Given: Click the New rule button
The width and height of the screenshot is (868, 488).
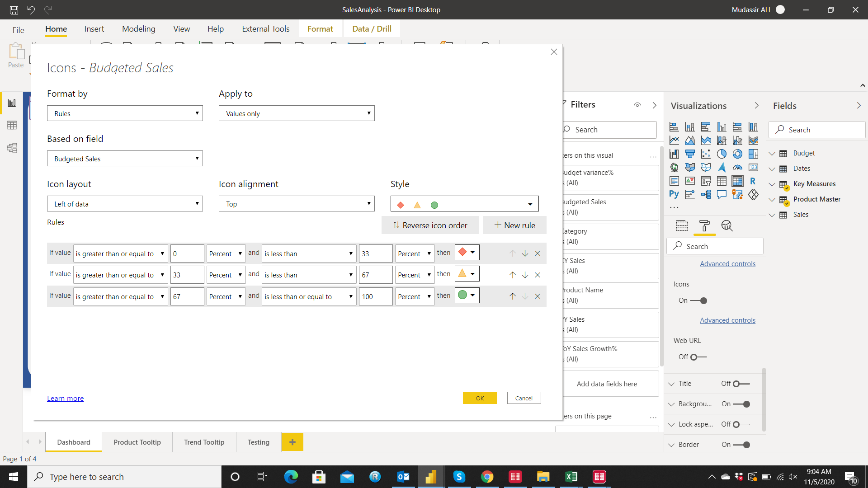Looking at the screenshot, I should 514,225.
